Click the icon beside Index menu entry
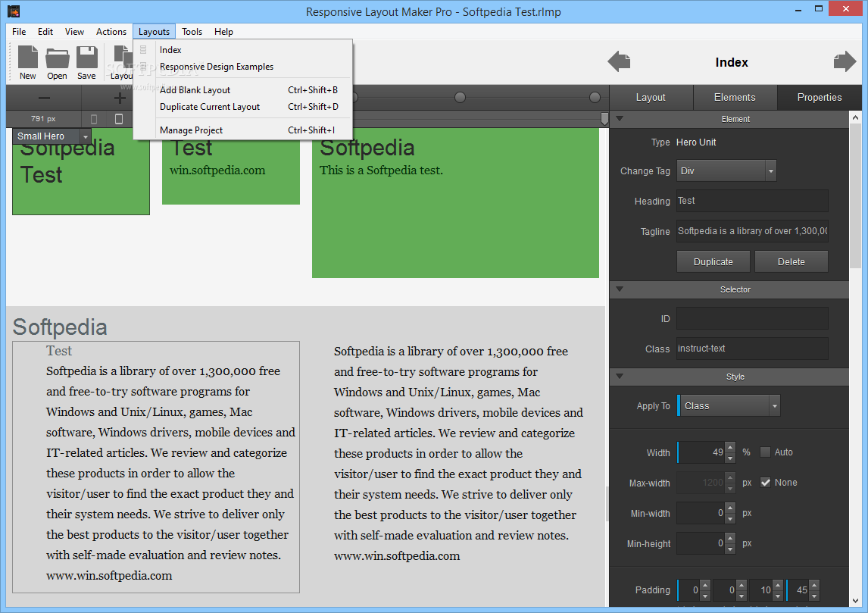The image size is (868, 613). [x=143, y=50]
